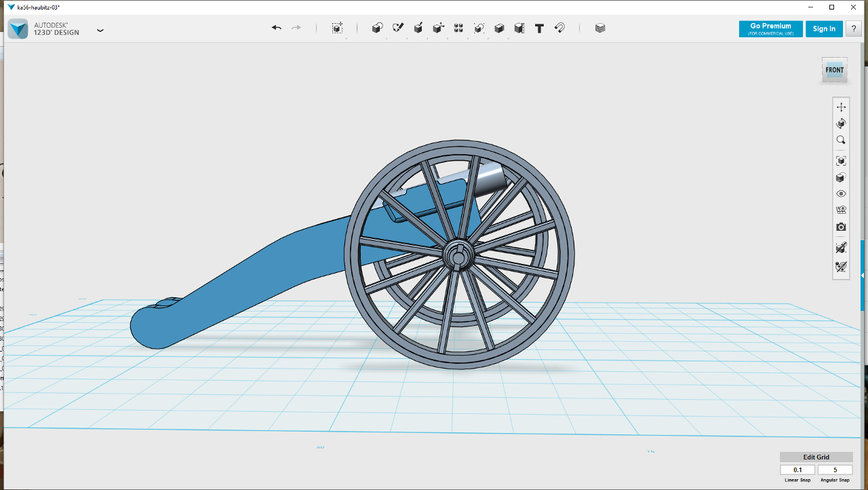
Task: Select the Text tool
Action: coord(539,28)
